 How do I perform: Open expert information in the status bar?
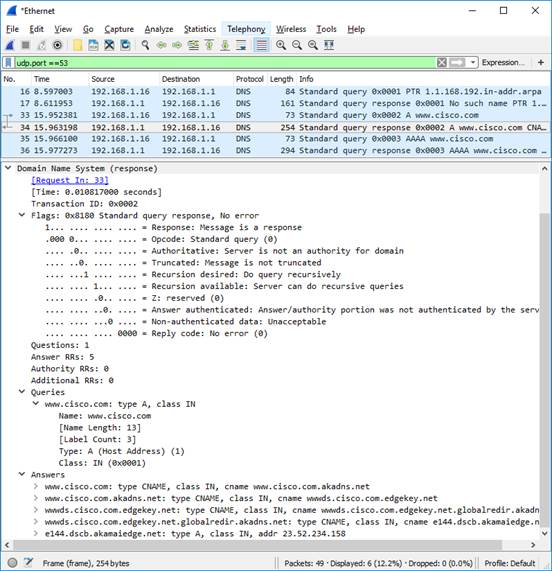pos(12,563)
